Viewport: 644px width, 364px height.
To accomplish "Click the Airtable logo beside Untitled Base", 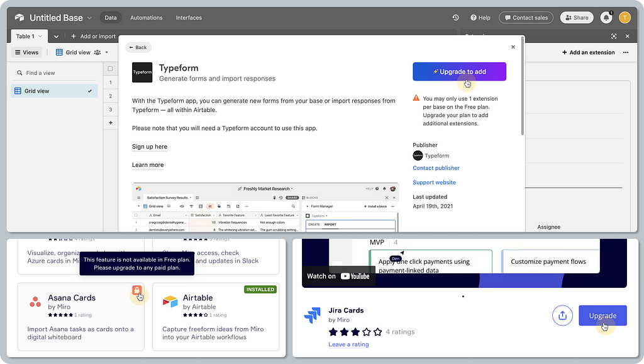I will (19, 18).
